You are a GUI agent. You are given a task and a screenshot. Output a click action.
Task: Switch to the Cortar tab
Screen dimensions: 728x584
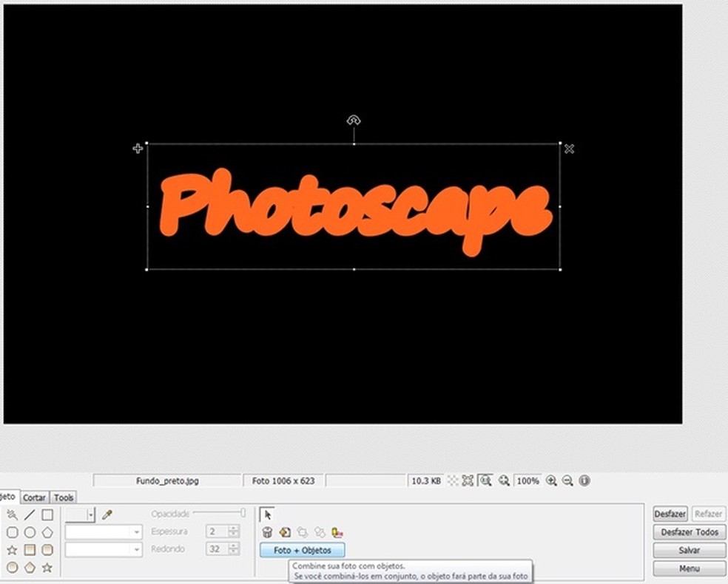35,498
